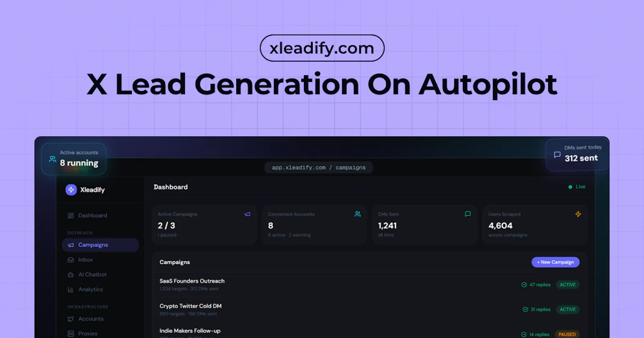Click the people icon in Active accounts badge
This screenshot has width=644, height=338.
[x=53, y=159]
